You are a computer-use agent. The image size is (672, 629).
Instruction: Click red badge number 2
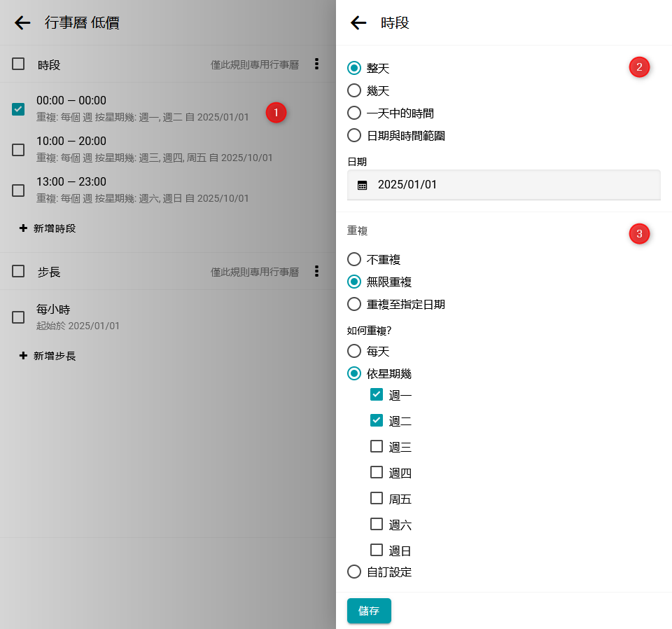[639, 67]
